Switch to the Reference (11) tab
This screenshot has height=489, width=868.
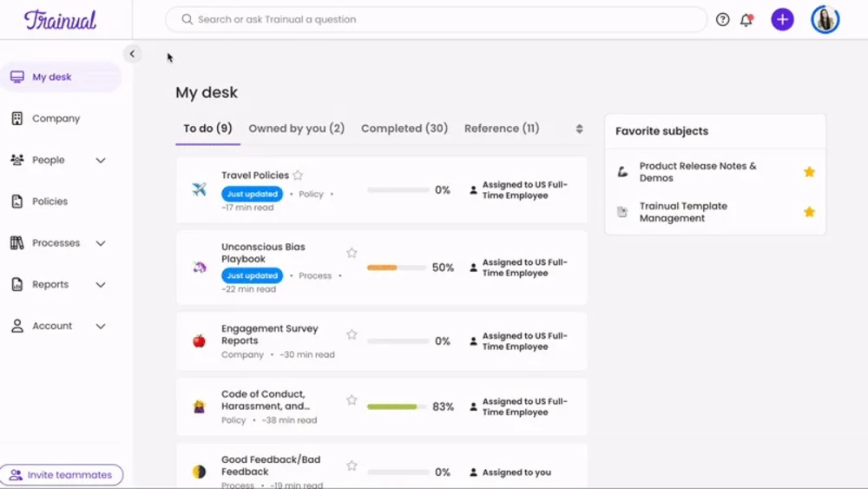pyautogui.click(x=502, y=129)
